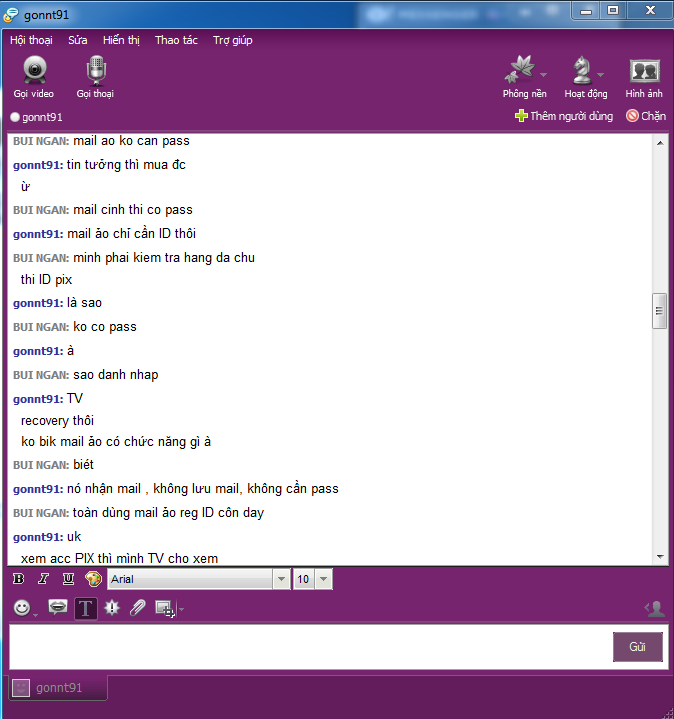This screenshot has height=719, width=674.
Task: Click the Gửi send button
Action: [637, 647]
